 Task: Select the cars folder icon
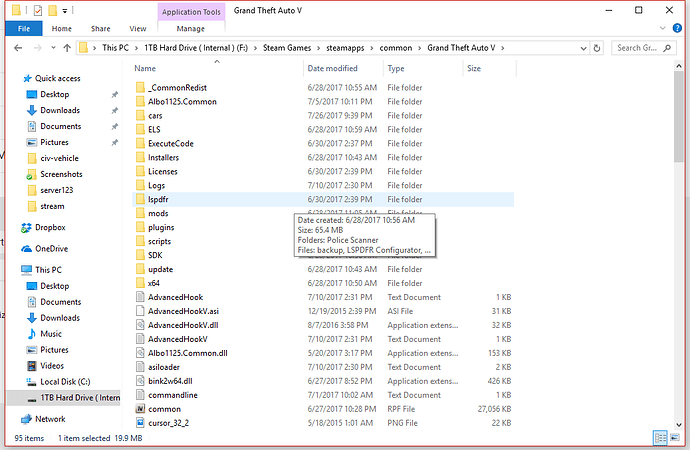point(140,116)
